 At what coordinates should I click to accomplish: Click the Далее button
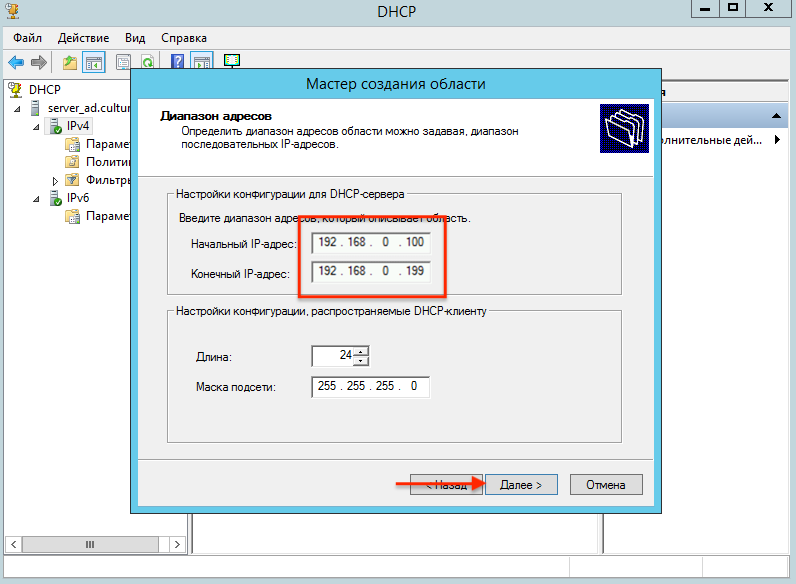click(x=520, y=484)
